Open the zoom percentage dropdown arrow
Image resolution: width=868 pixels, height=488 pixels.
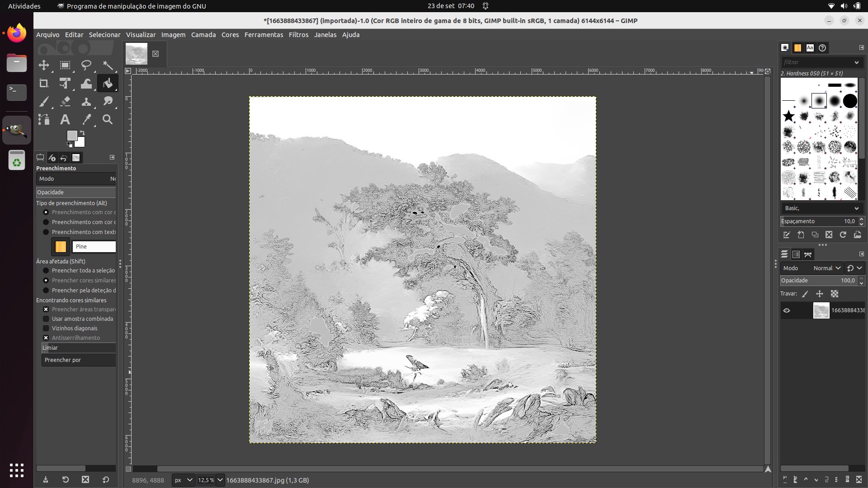(220, 480)
